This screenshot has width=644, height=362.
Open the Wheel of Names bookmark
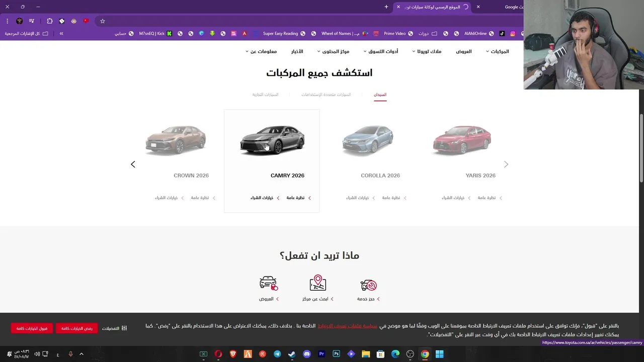coord(345,34)
